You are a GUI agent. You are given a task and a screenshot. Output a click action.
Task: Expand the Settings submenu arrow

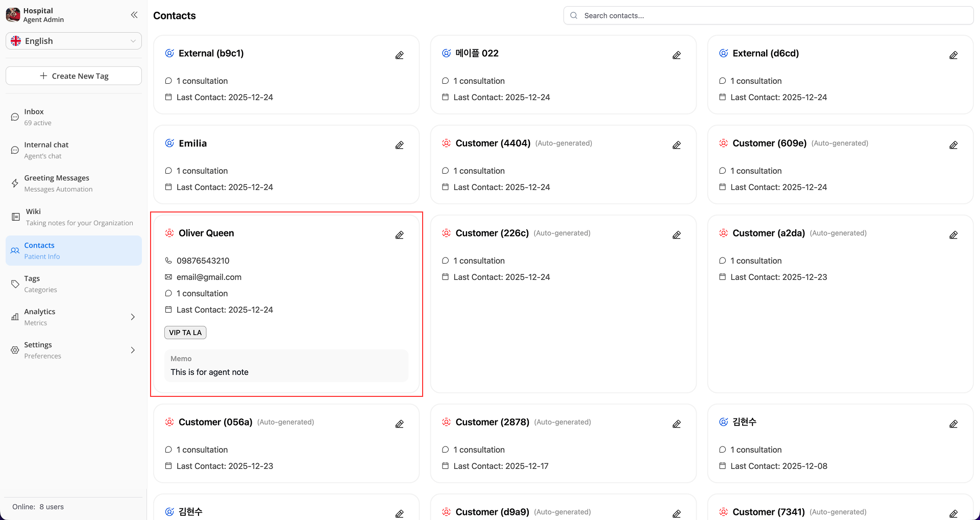[133, 350]
